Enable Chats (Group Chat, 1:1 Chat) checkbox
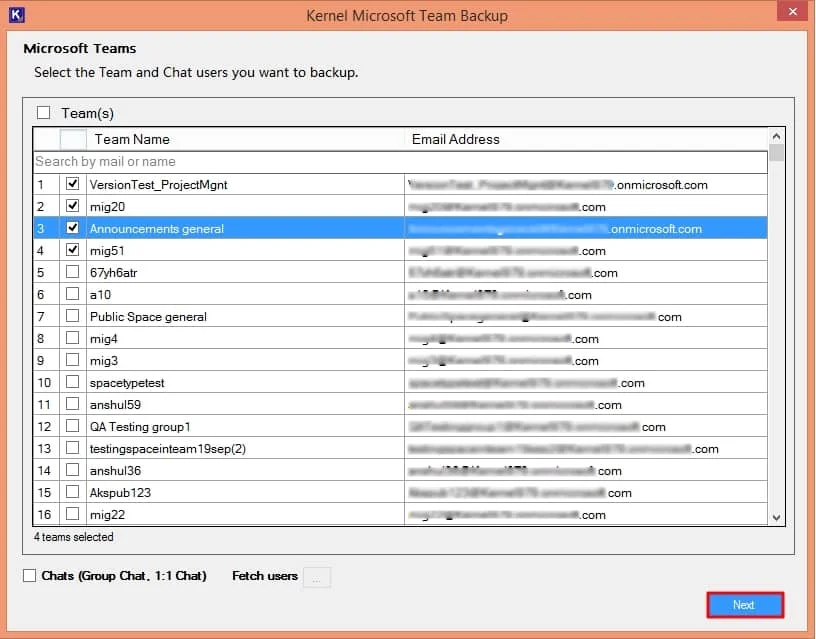Image resolution: width=816 pixels, height=639 pixels. coord(30,576)
